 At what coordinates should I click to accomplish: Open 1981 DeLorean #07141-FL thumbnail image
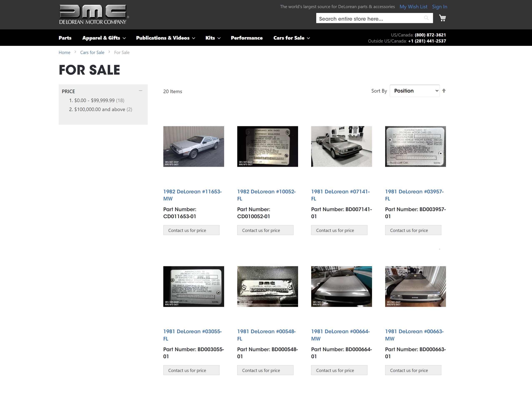341,146
